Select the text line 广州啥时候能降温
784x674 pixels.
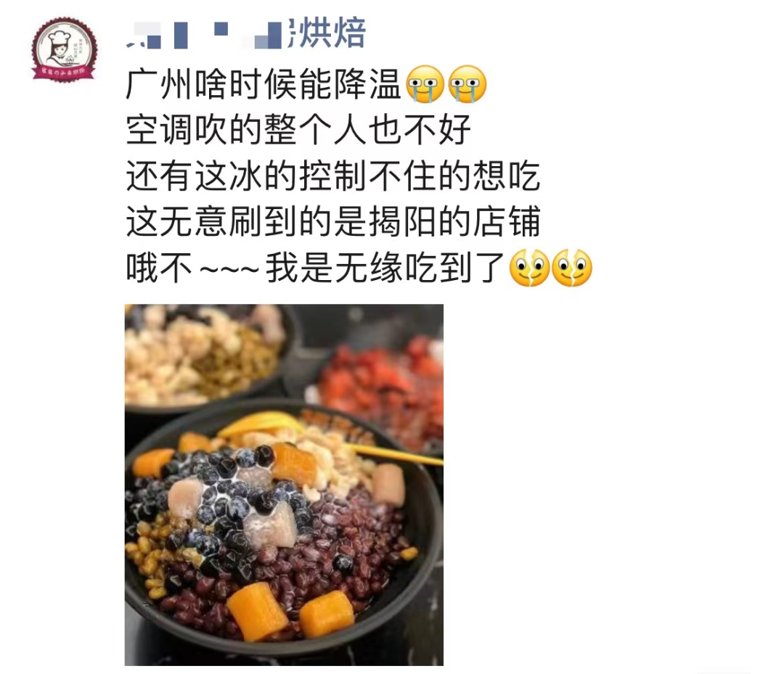point(264,84)
